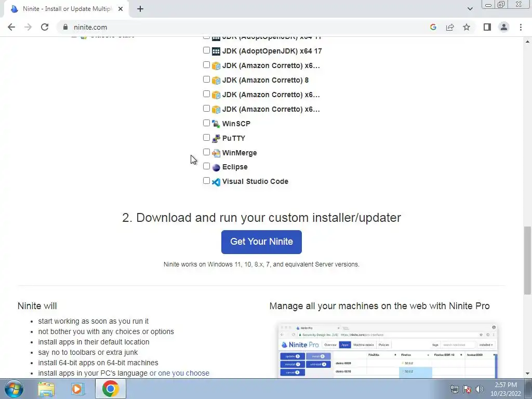The width and height of the screenshot is (532, 399).
Task: Click the PuTTY app icon
Action: coord(216,138)
